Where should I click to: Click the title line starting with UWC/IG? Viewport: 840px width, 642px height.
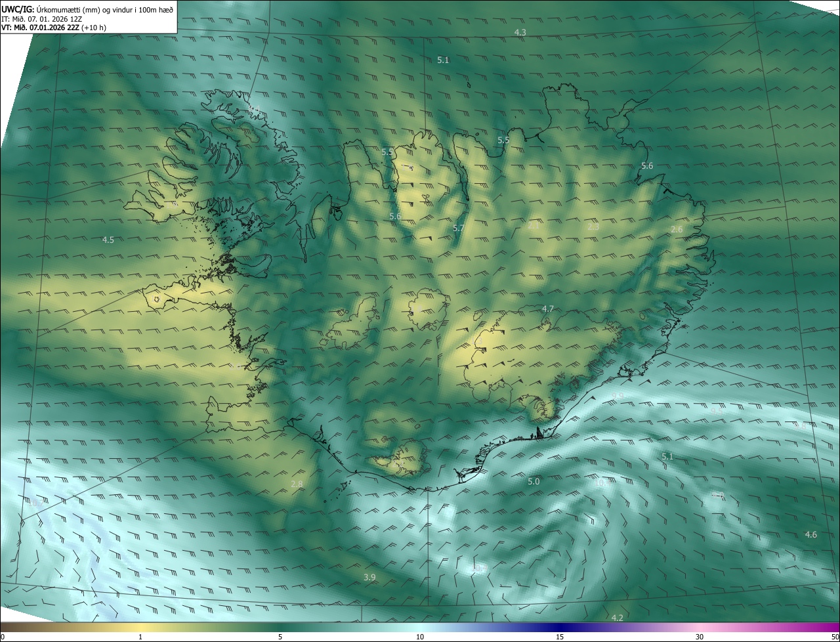coord(87,9)
